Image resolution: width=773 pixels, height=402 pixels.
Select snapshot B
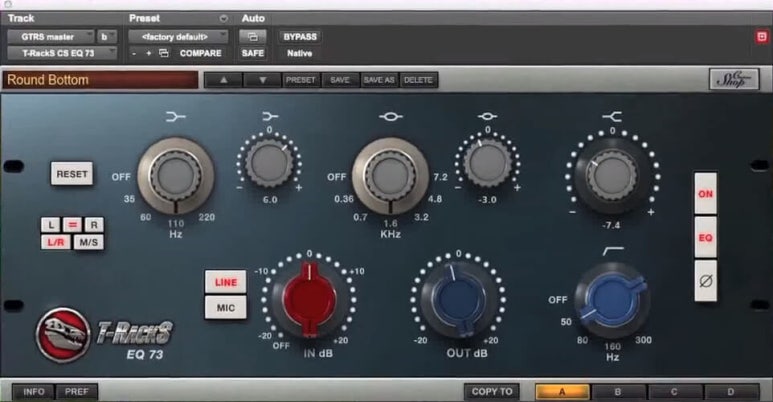pos(618,392)
